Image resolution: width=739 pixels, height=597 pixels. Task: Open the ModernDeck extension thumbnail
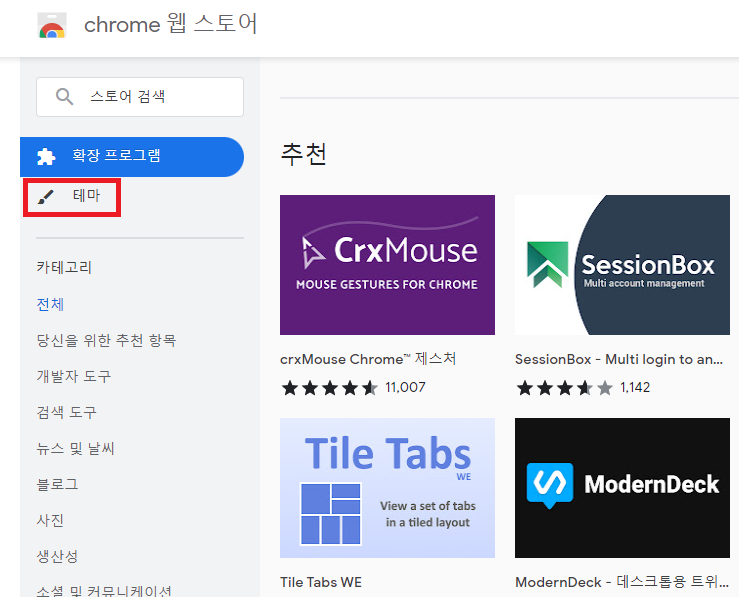(622, 488)
